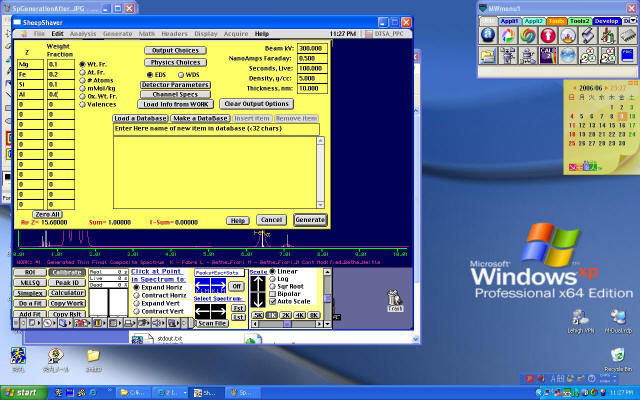The height and width of the screenshot is (400, 640).
Task: Click the Beam kV input field
Action: click(x=310, y=47)
